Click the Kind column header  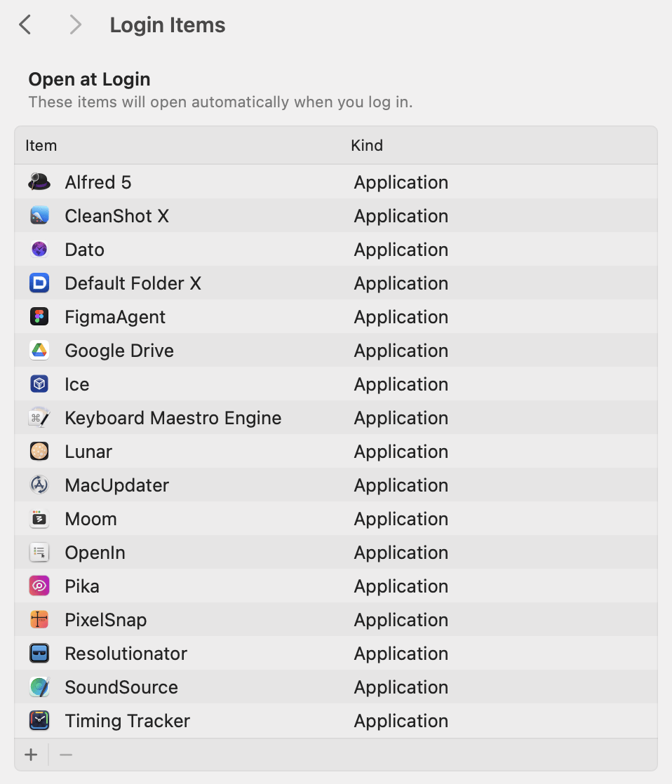click(367, 145)
